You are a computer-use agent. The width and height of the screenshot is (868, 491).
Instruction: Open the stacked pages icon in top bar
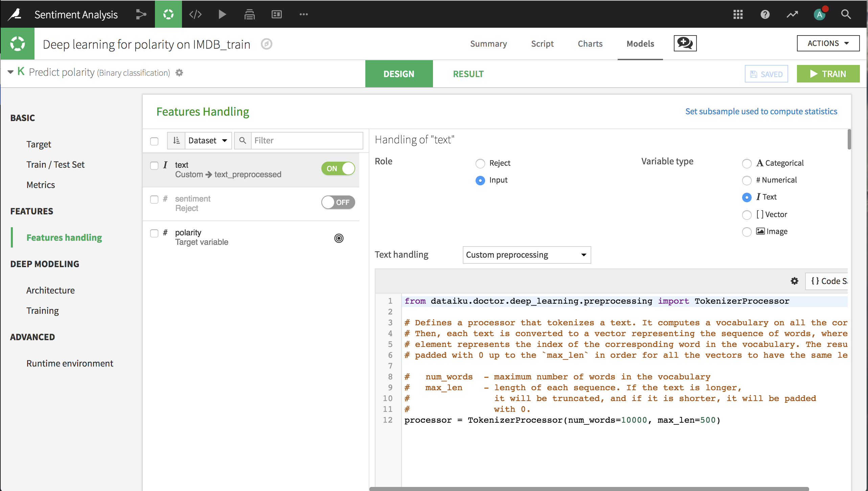click(249, 14)
